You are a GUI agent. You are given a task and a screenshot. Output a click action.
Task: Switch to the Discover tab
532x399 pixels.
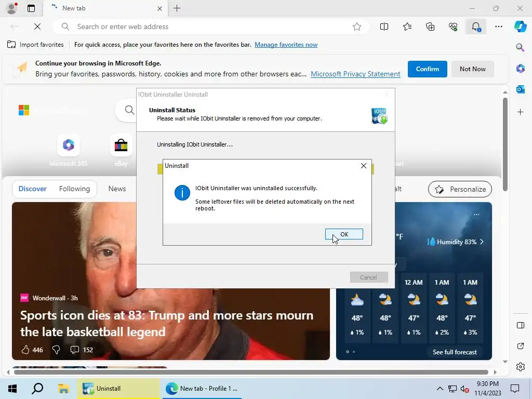(x=32, y=189)
